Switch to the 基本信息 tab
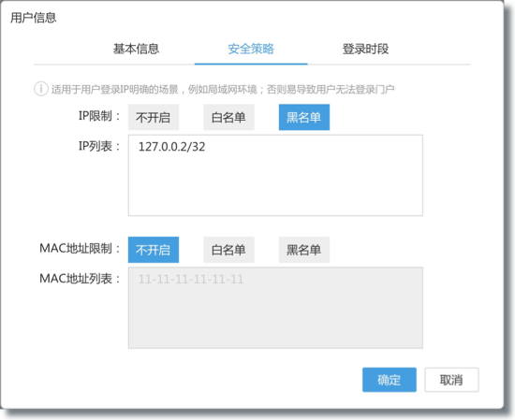This screenshot has height=420, width=515. [137, 49]
